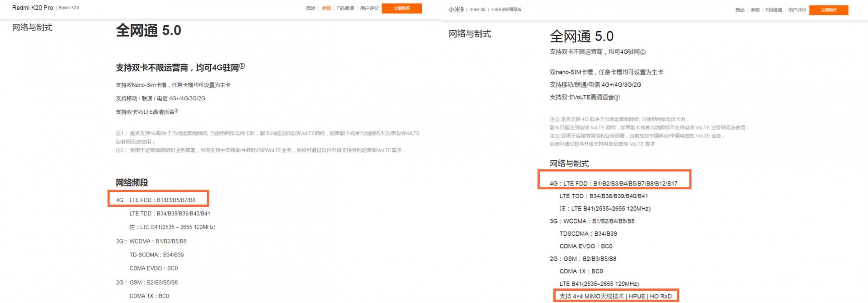Click 注② footnote on 小米9 page

tap(637, 140)
